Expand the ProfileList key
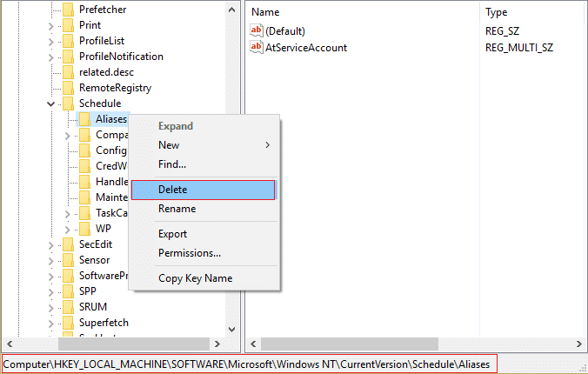Screen dimensions: 588x374 coord(51,41)
